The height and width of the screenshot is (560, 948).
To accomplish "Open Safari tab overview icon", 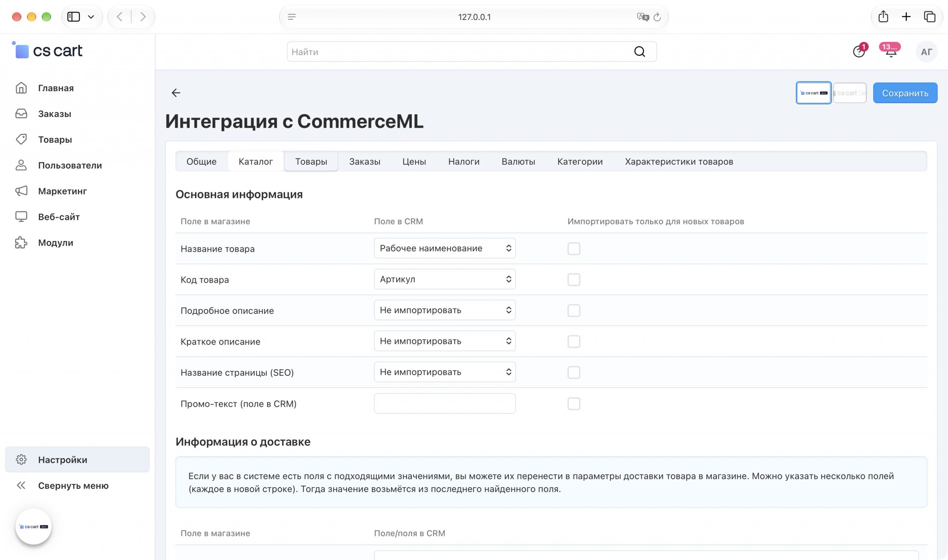I will (929, 17).
